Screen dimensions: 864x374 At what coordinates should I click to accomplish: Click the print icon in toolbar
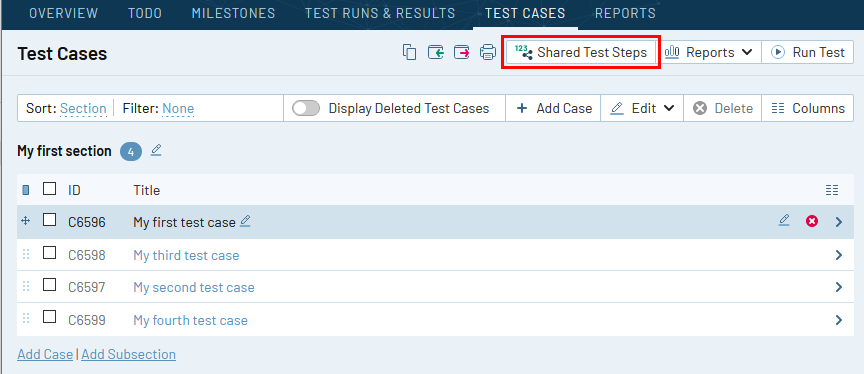tap(488, 52)
